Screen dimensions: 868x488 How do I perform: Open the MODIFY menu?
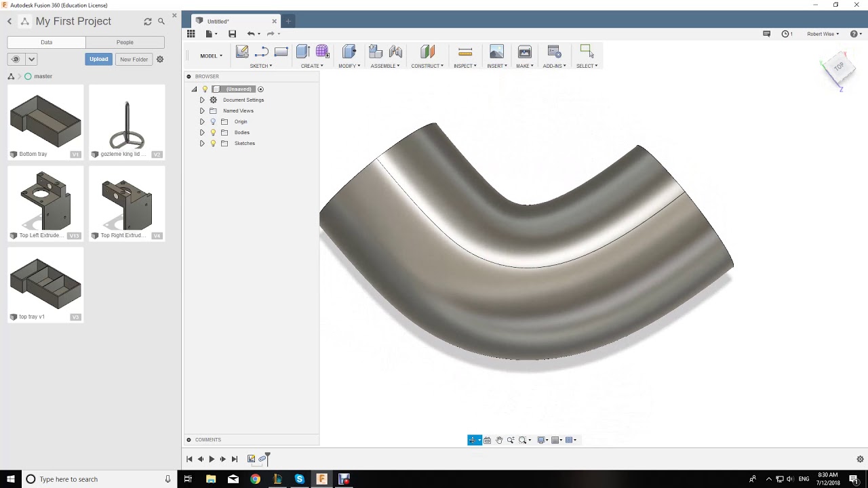(349, 66)
